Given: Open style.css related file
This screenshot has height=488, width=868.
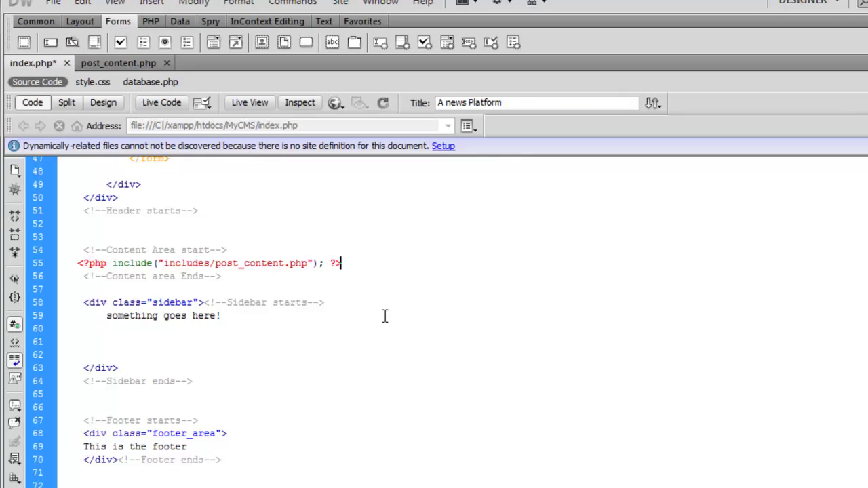Looking at the screenshot, I should click(93, 82).
